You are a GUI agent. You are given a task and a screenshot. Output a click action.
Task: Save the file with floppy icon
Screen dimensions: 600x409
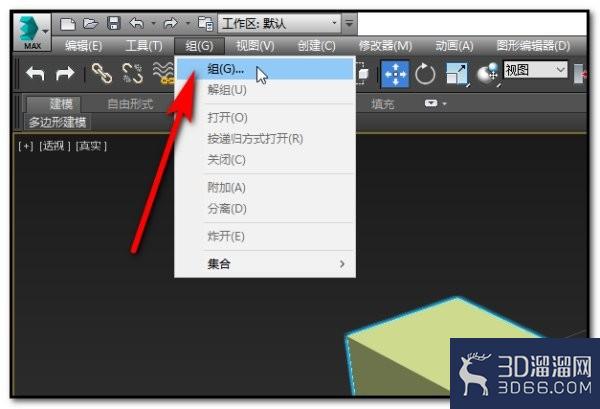[x=114, y=23]
